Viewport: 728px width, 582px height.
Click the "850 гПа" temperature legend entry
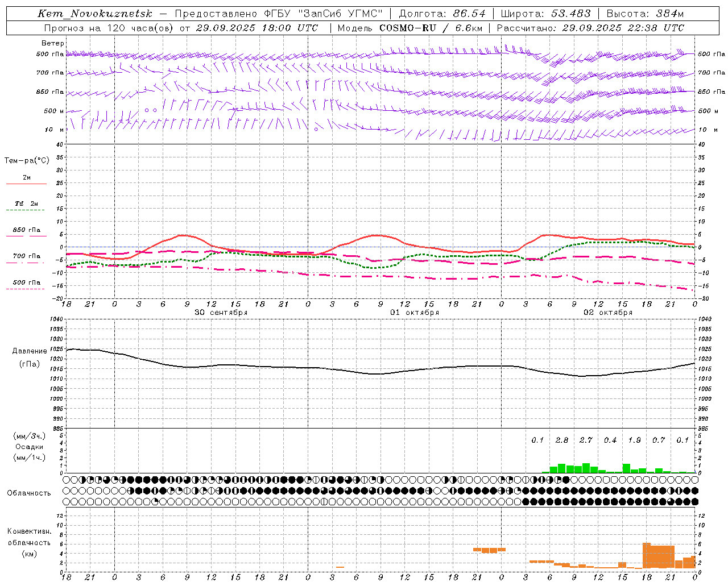(27, 230)
